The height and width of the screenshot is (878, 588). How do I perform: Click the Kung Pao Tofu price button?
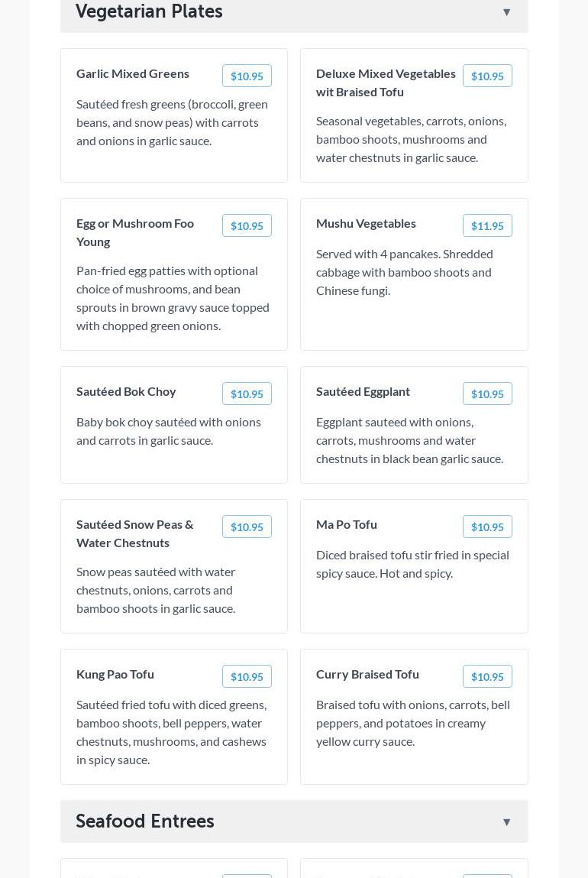[247, 677]
